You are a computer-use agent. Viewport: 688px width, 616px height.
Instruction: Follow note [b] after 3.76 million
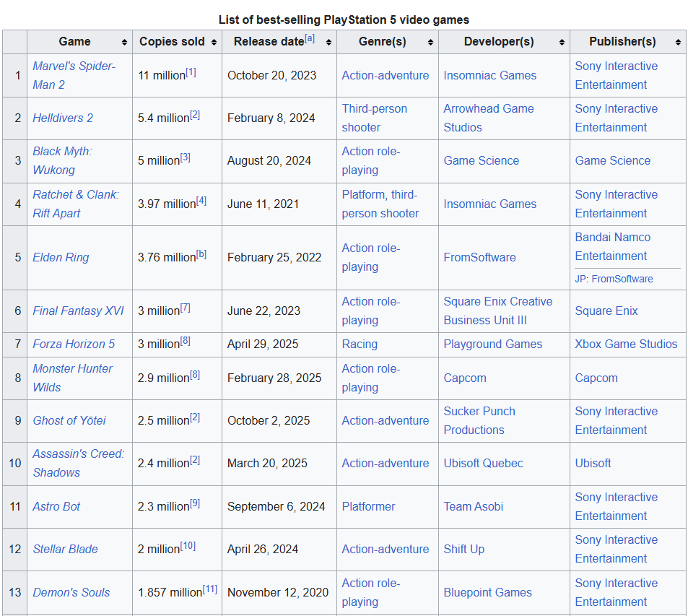201,255
